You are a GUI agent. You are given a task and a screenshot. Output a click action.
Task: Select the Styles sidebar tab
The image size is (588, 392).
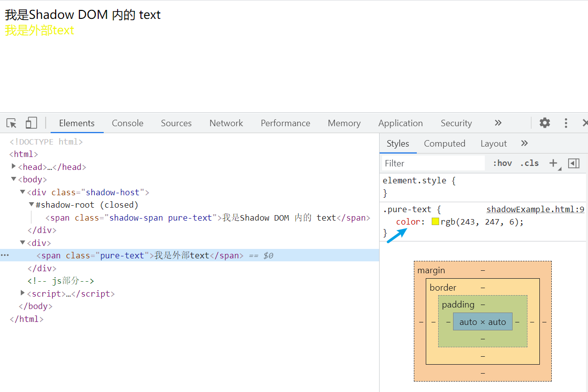(x=398, y=144)
